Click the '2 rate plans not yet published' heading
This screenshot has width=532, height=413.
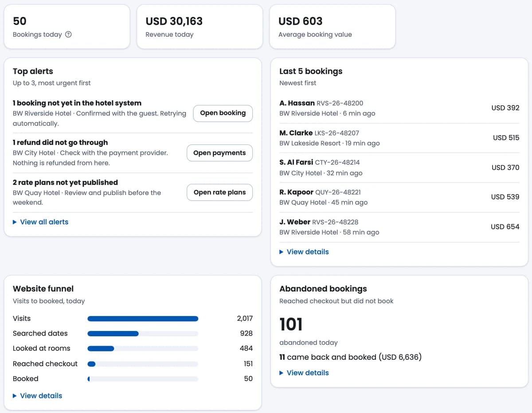click(x=65, y=183)
